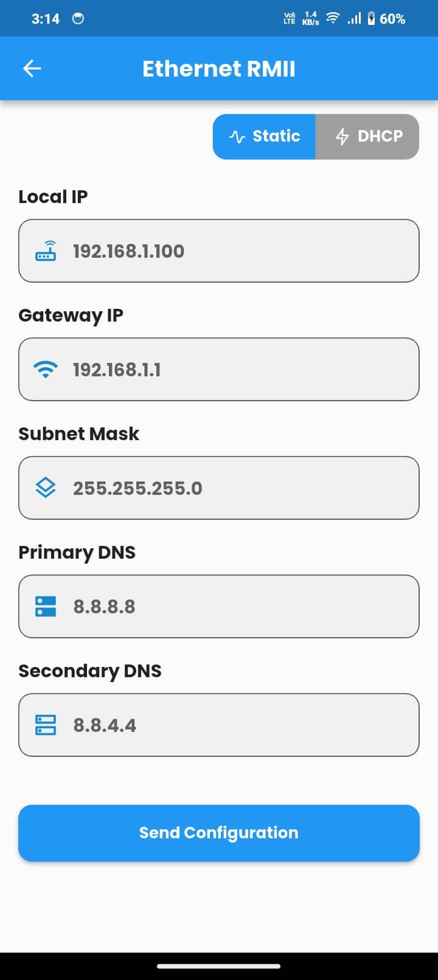Click the Wi-Fi icon beside Gateway IP value

pos(45,368)
